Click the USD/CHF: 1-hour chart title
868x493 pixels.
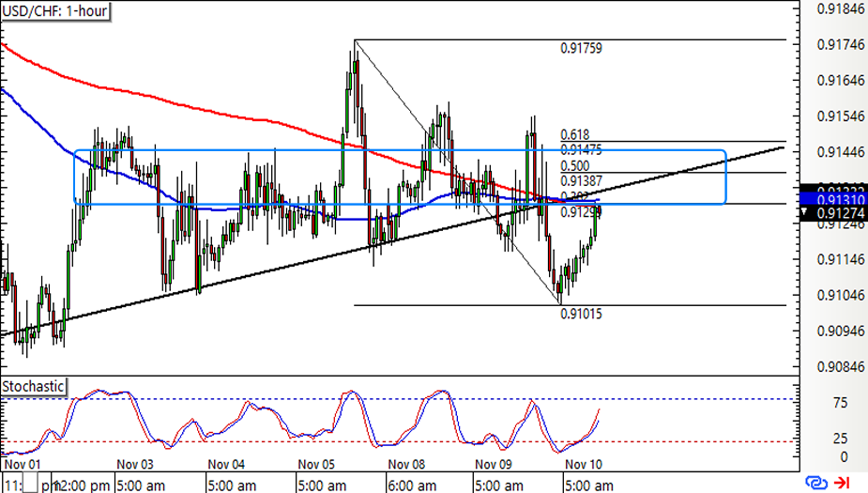(x=55, y=11)
